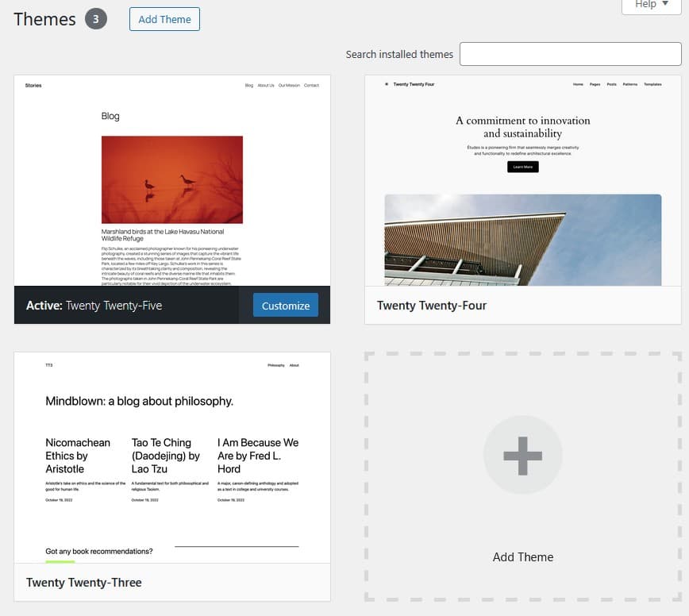Select the red marshland birds preview image
689x616 pixels.
[171, 179]
